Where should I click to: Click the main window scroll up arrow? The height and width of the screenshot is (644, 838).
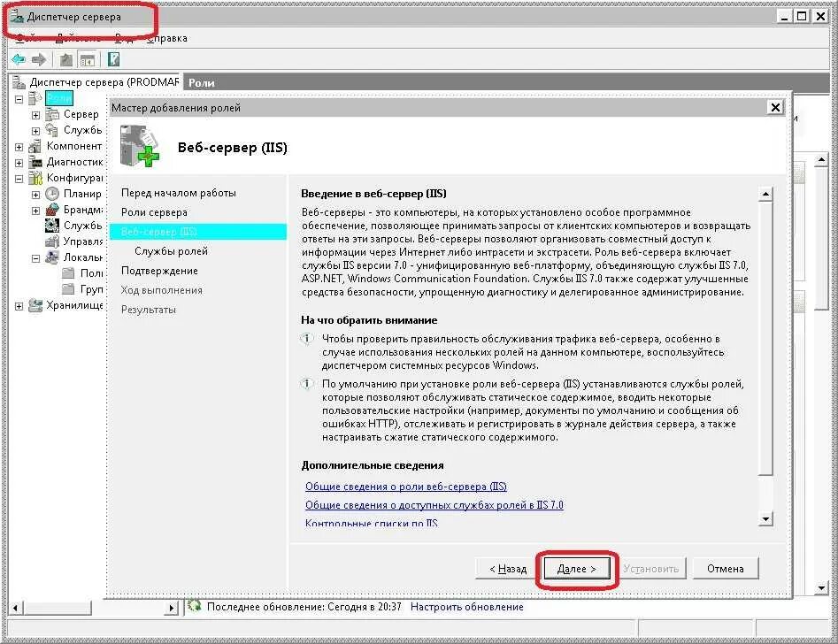click(x=822, y=159)
